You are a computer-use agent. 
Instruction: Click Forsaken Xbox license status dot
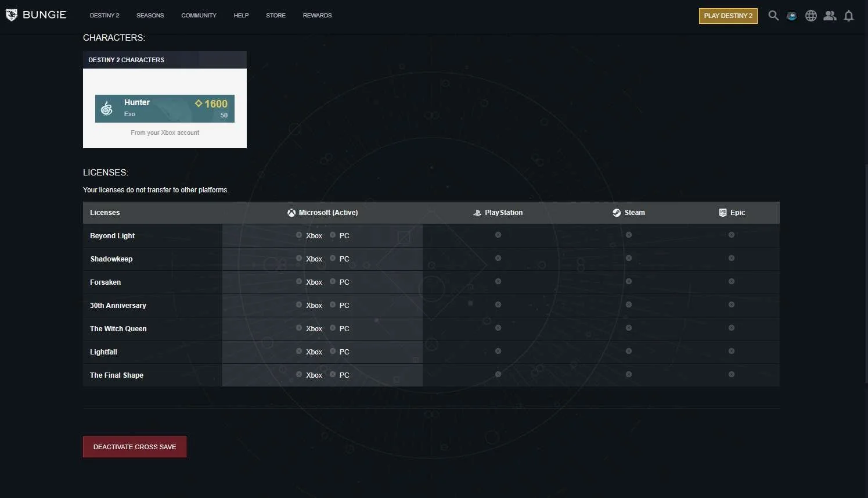pyautogui.click(x=299, y=281)
